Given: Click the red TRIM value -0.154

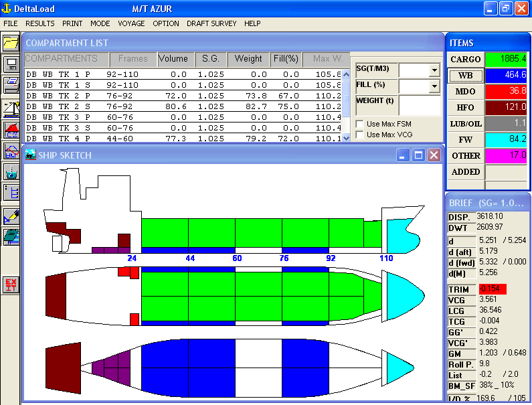Looking at the screenshot, I should [x=493, y=289].
